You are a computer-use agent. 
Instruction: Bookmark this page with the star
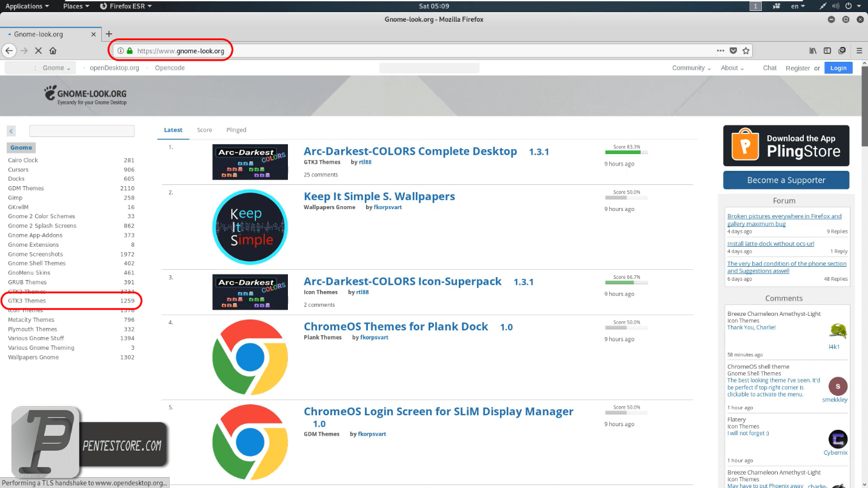(x=746, y=51)
